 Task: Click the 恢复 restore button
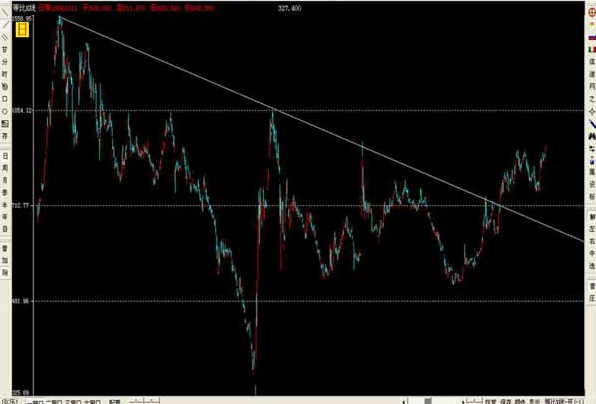pos(491,401)
